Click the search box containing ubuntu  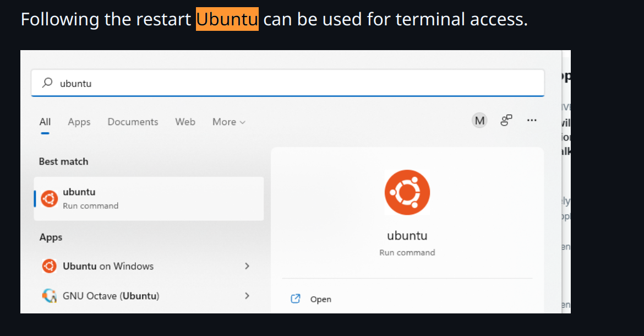287,83
